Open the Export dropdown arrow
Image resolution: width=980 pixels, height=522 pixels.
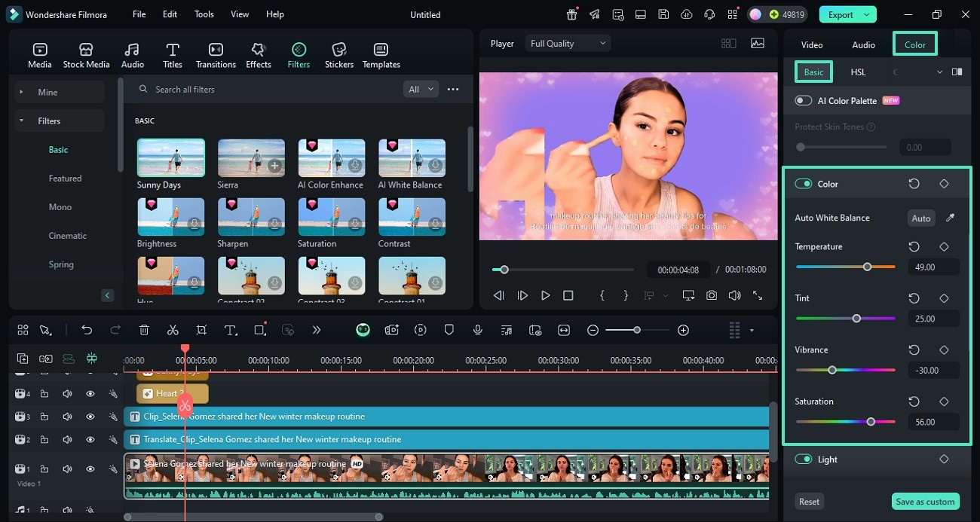coord(867,14)
